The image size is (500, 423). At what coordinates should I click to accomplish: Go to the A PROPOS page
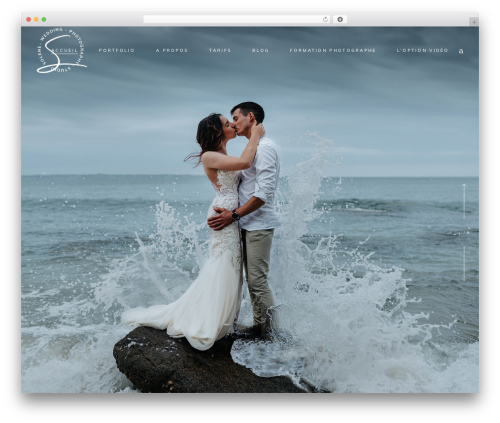(172, 50)
